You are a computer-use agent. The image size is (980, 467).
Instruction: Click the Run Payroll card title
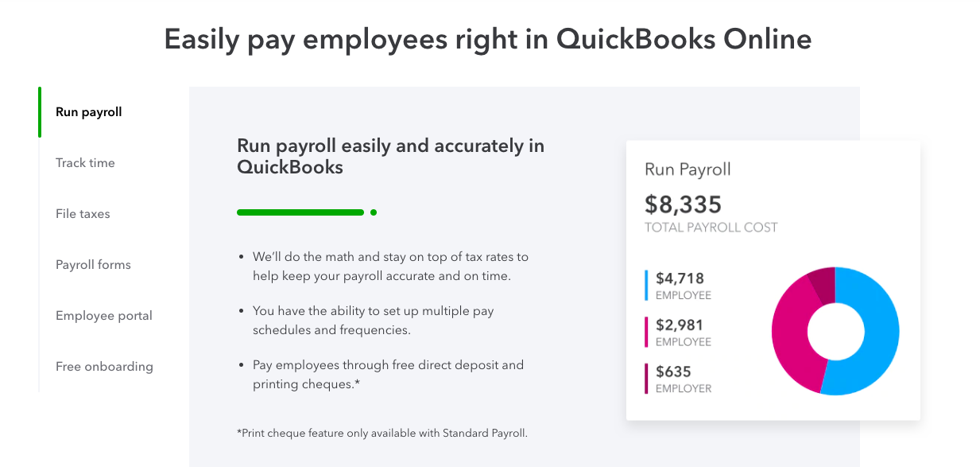click(x=688, y=169)
